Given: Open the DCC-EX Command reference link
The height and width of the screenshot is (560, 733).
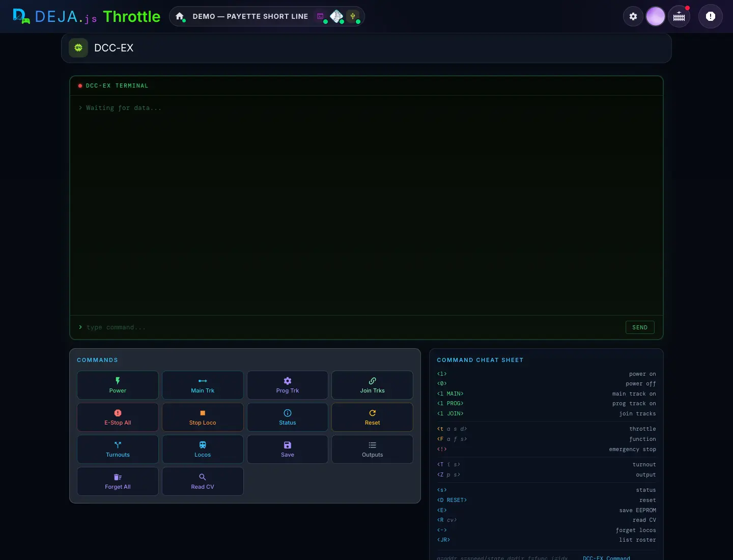Looking at the screenshot, I should pyautogui.click(x=606, y=558).
